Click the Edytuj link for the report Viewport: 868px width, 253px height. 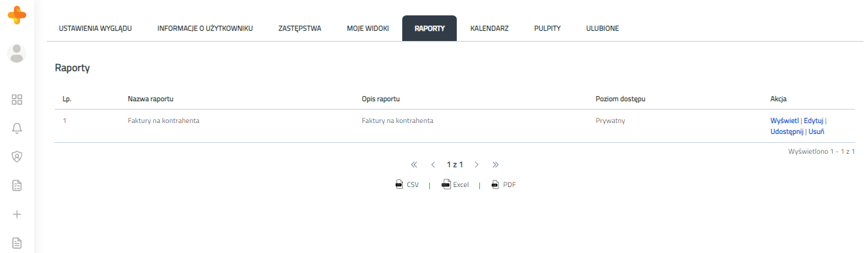point(813,120)
